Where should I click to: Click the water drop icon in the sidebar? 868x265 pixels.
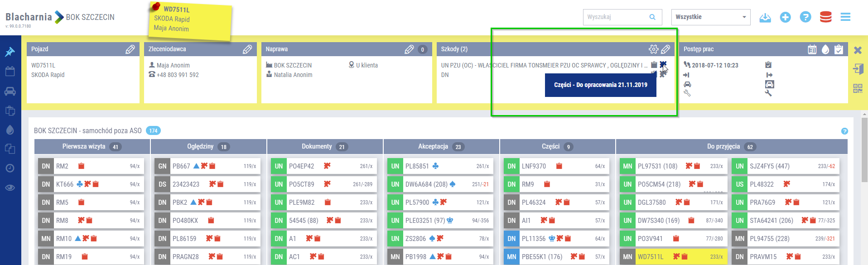pos(10,130)
